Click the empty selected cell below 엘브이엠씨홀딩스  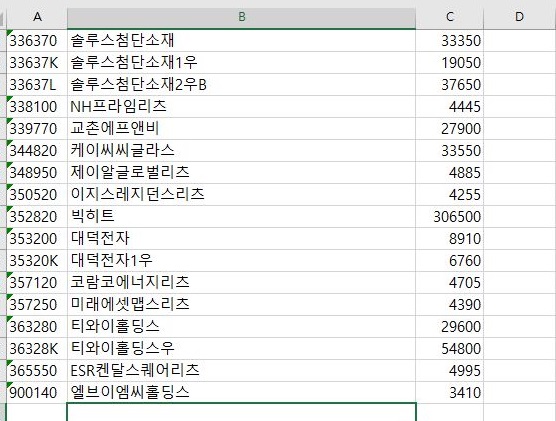[241, 412]
